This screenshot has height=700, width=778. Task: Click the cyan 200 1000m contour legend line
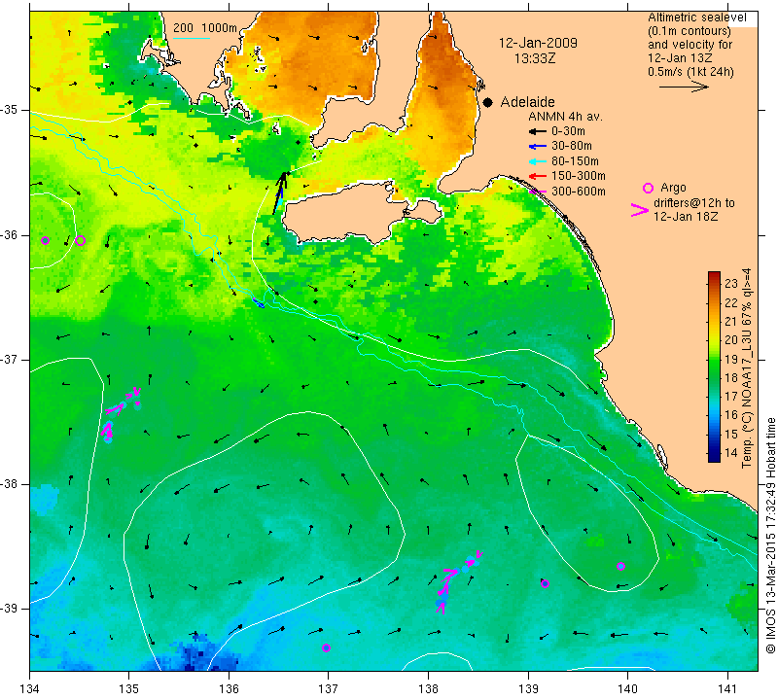[191, 38]
